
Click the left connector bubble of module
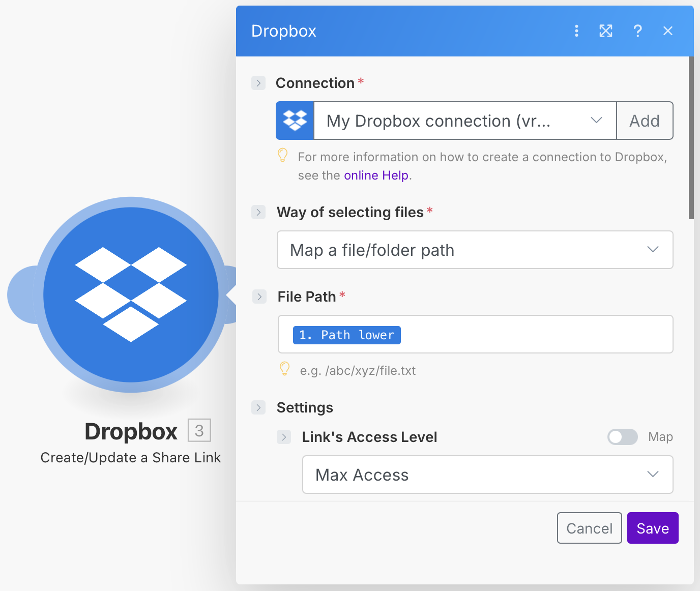tap(21, 294)
